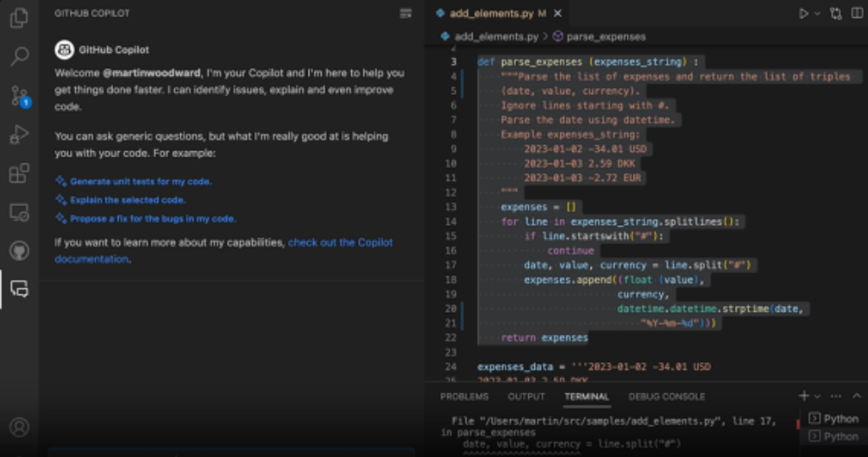Switch to the DEBUG CONSOLE tab

point(667,397)
